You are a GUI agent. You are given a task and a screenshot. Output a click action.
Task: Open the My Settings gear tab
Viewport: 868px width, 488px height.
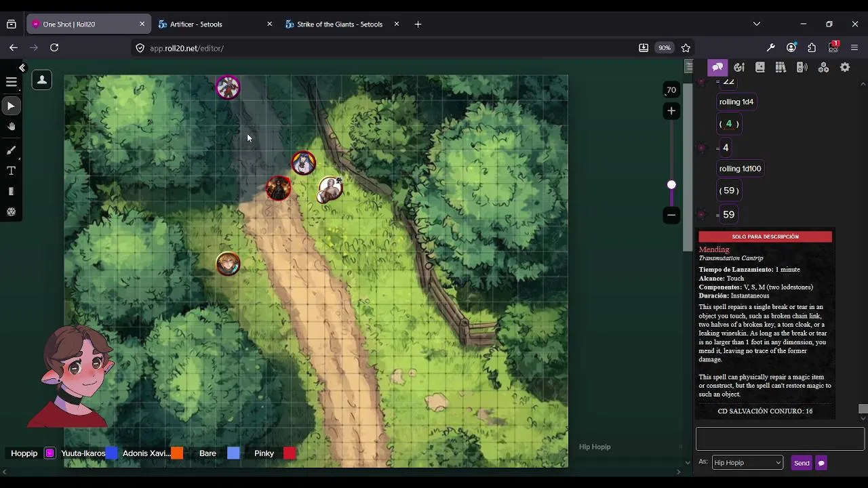[x=845, y=67]
